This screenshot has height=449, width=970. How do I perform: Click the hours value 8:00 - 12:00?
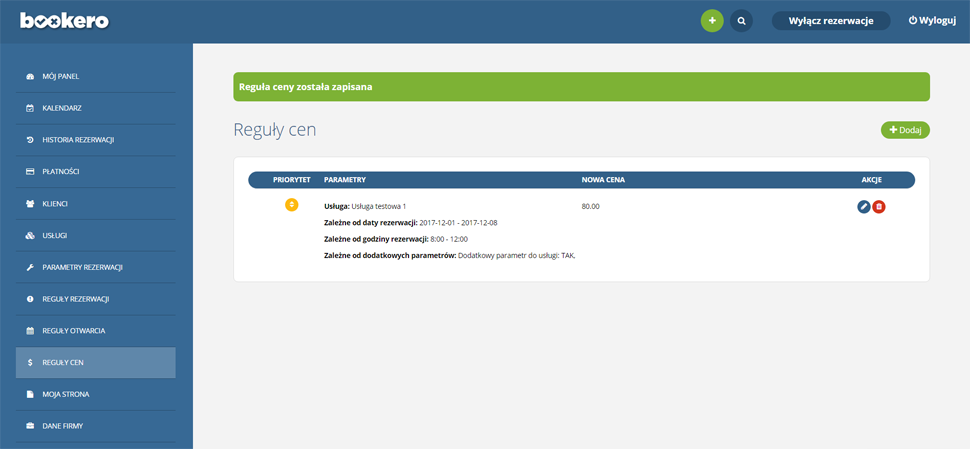[x=449, y=239]
